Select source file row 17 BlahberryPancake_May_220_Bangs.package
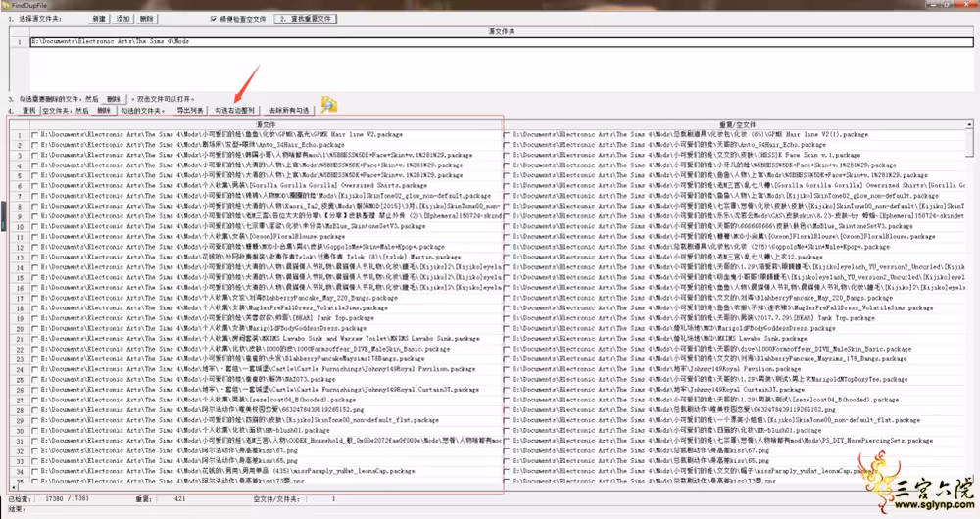 pyautogui.click(x=219, y=298)
